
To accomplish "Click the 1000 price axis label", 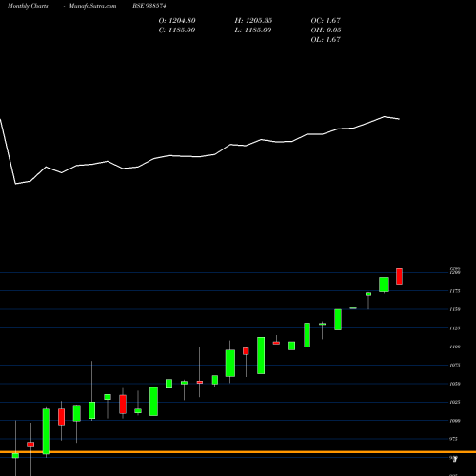I will click(x=455, y=421).
